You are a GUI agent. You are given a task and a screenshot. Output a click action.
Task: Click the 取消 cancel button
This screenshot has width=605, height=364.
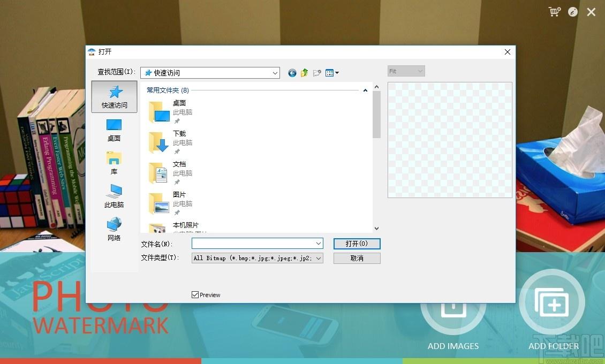(357, 259)
